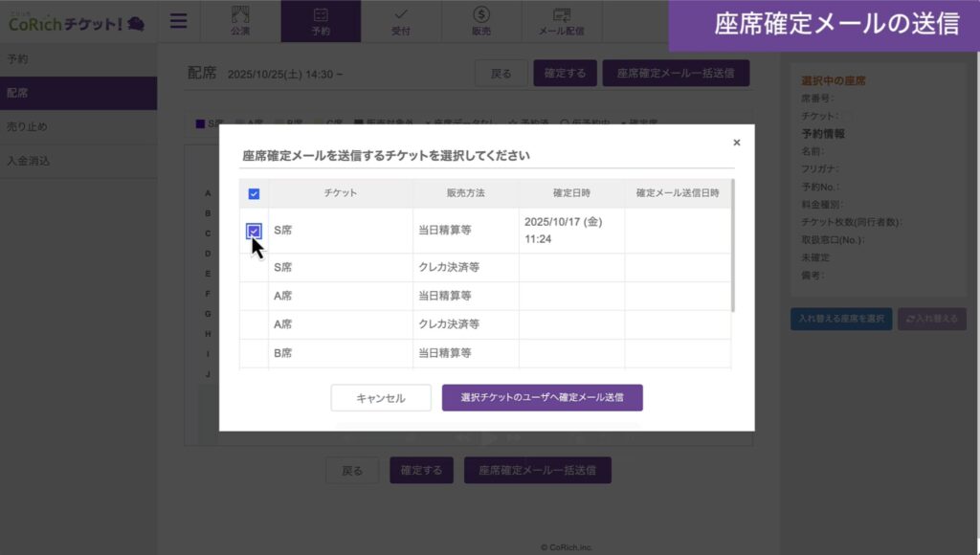Uncheck the S席 当日精算等 row checkbox
Viewport: 980px width, 555px height.
tap(254, 231)
